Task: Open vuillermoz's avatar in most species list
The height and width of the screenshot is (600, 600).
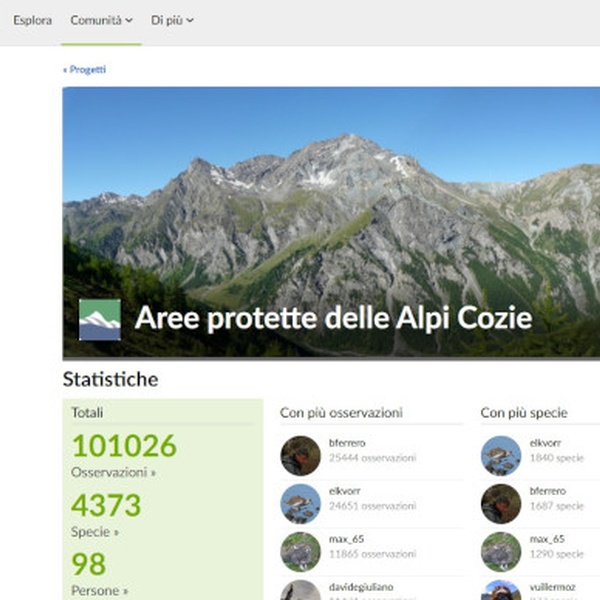Action: point(501,590)
